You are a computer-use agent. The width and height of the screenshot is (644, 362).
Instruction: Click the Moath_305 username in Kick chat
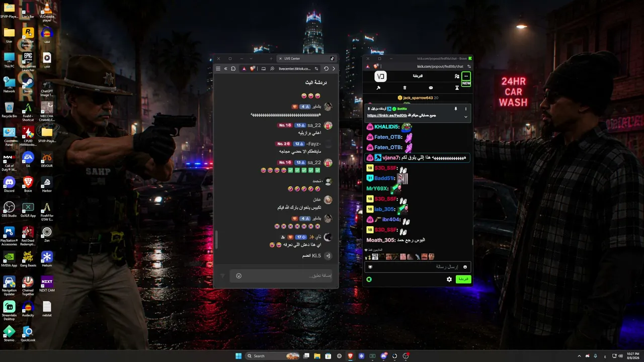click(381, 240)
